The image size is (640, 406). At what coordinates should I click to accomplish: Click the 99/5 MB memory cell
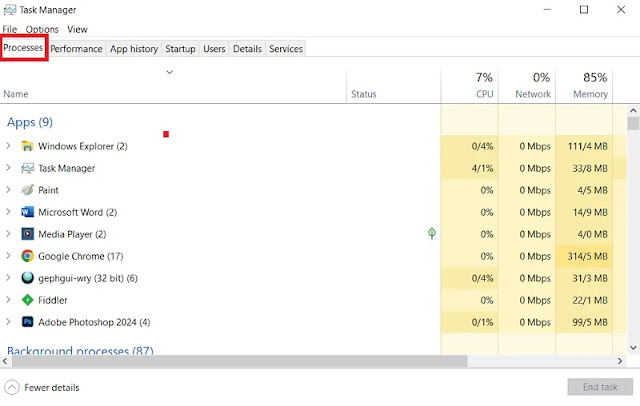[x=584, y=322]
